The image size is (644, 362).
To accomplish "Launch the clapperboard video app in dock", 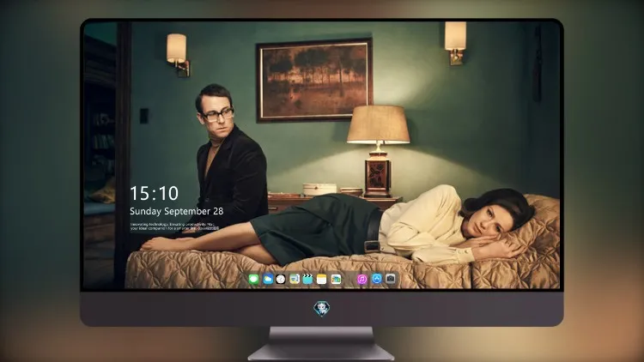I will (307, 279).
